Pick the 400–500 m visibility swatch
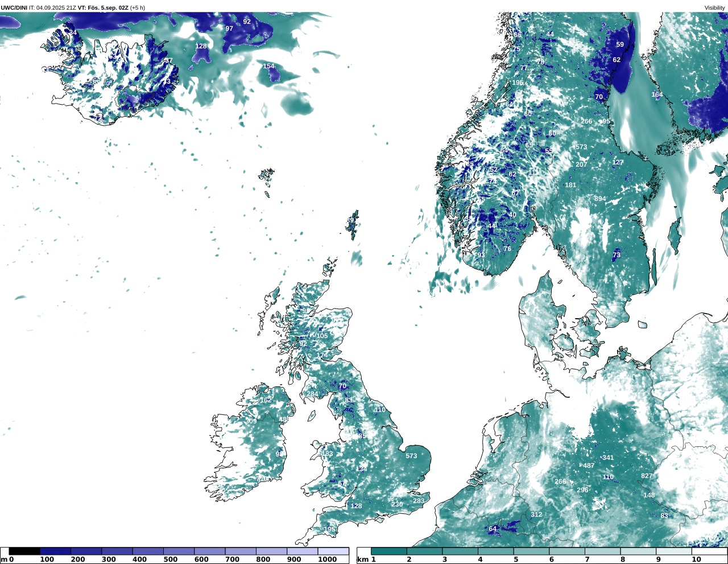728x564 pixels. point(147,551)
